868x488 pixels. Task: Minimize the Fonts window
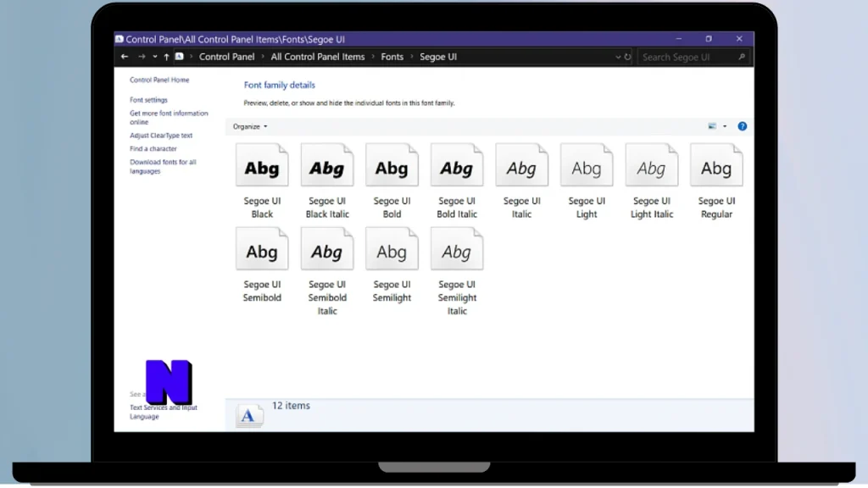[x=679, y=39]
